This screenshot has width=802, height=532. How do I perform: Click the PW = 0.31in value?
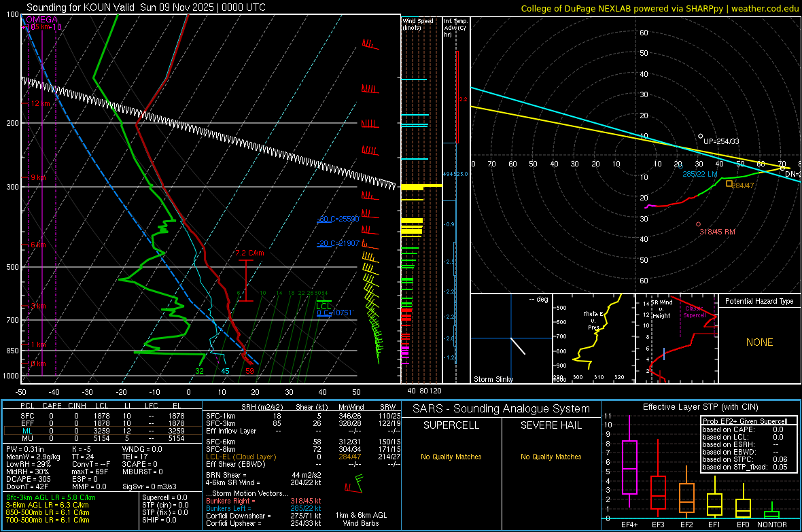tap(25, 449)
